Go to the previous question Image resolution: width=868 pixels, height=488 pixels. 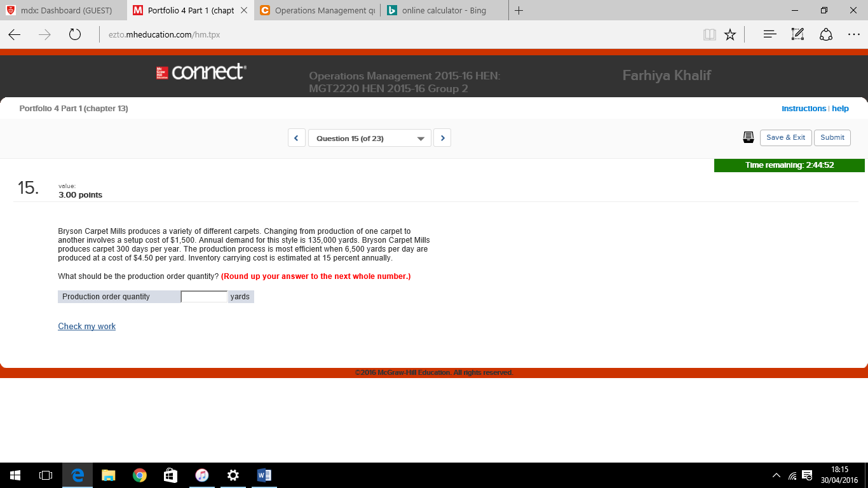(296, 138)
